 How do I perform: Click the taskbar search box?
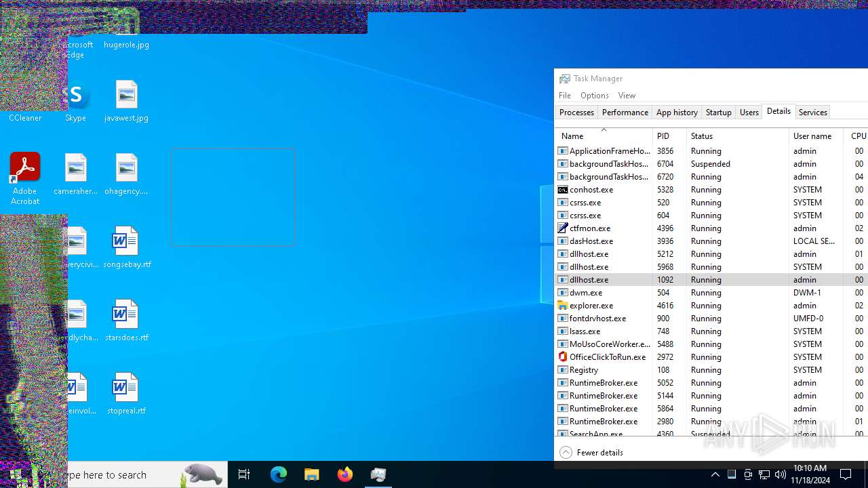[129, 474]
